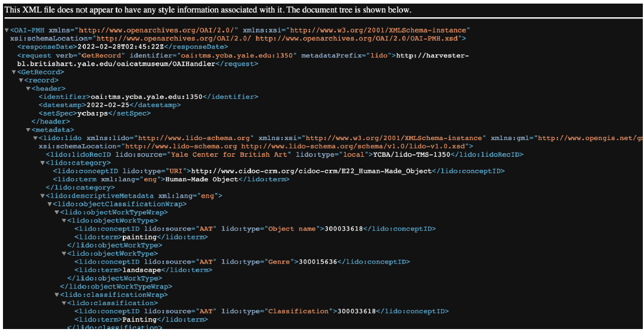
Task: Click the closing </header> tag
Action: tap(51, 122)
